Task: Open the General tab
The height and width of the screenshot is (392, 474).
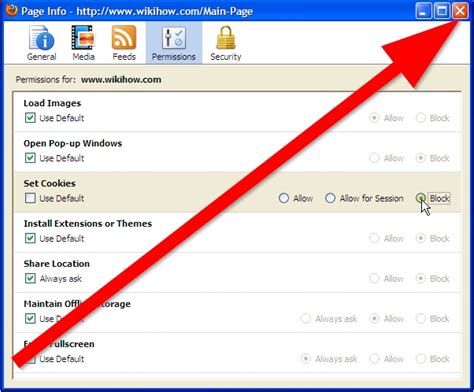Action: click(x=41, y=43)
